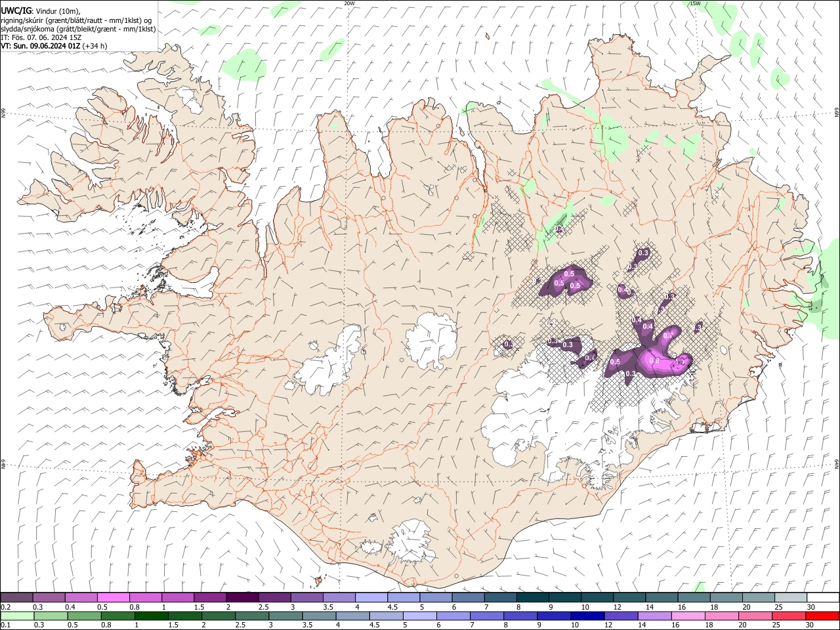840x630 pixels.
Task: Click the '30' end label of the purple legend
Action: click(x=810, y=607)
